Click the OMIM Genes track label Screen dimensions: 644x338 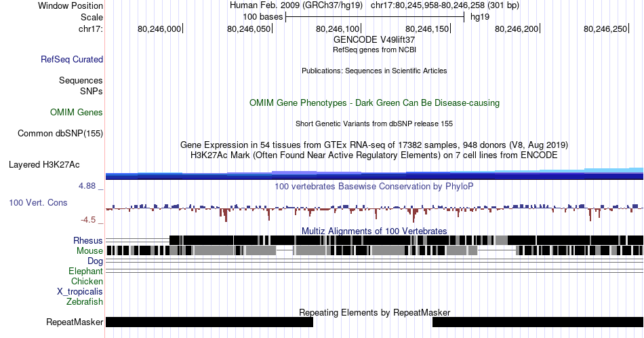tap(77, 112)
